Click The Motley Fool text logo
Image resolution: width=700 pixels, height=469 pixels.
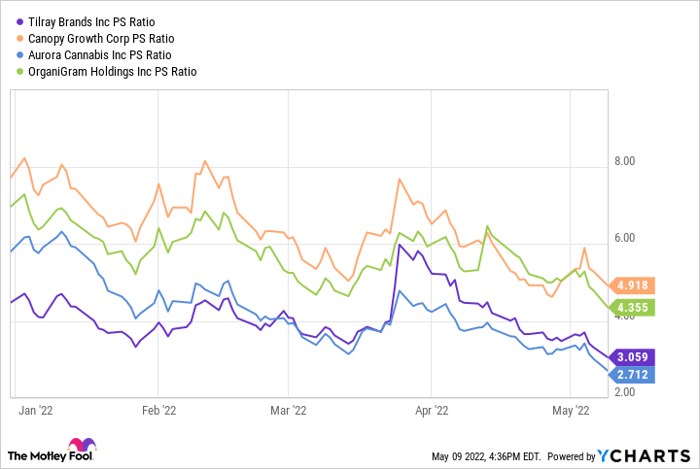(36, 455)
